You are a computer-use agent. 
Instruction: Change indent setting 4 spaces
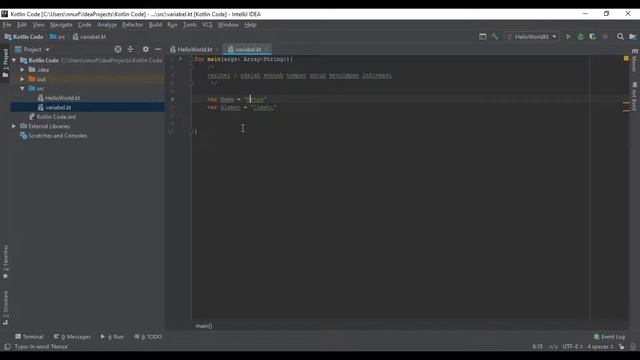tap(600, 347)
